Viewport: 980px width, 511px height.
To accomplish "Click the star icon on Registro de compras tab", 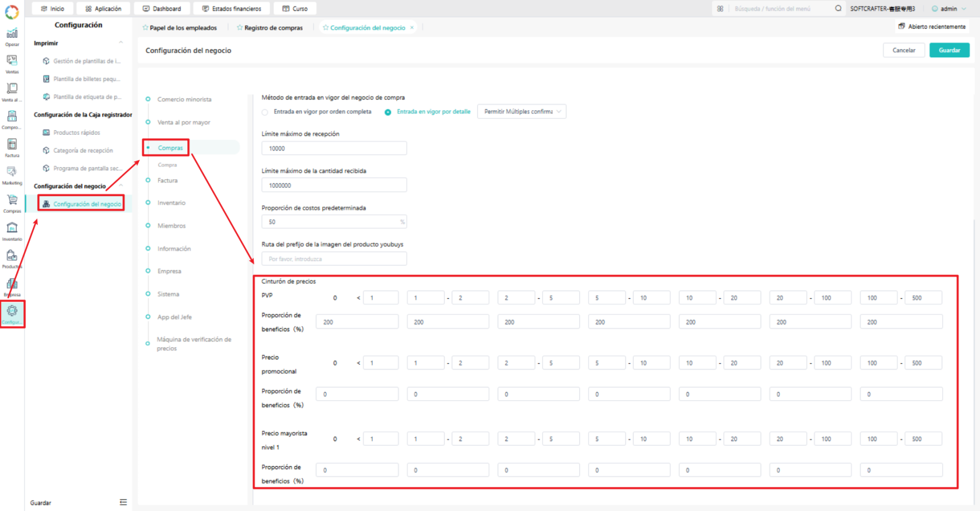I will coord(240,27).
